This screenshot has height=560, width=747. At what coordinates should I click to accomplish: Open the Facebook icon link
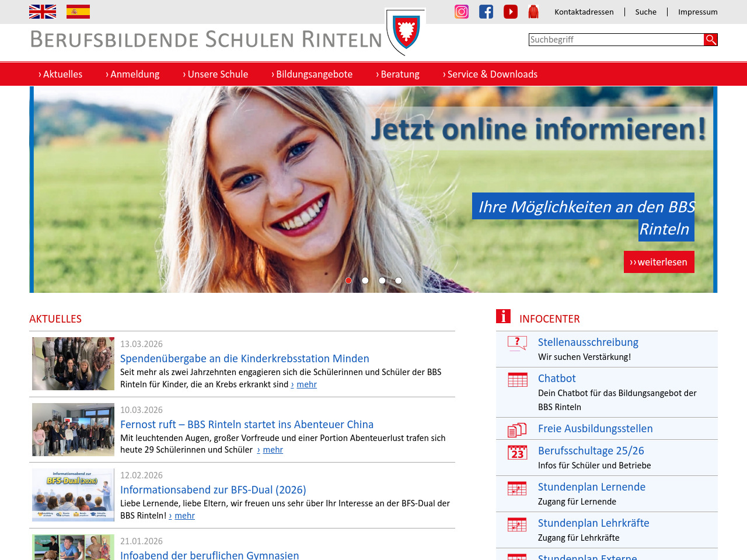(486, 12)
